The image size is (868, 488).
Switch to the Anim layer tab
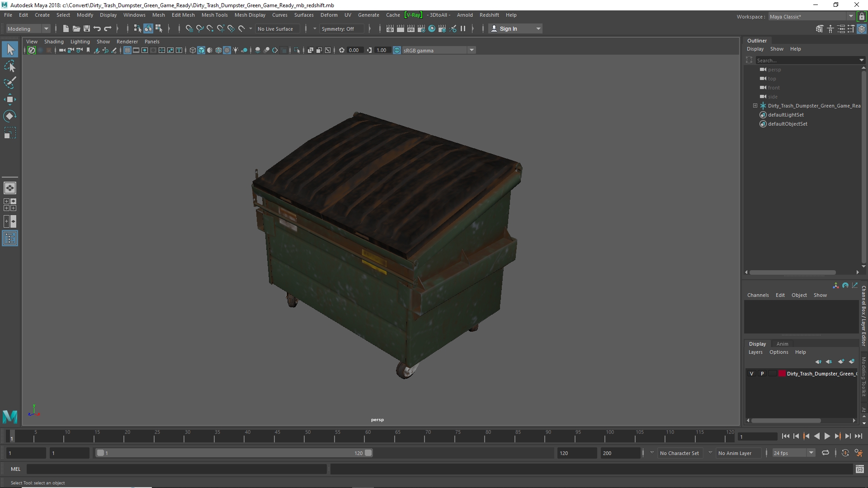coord(782,344)
